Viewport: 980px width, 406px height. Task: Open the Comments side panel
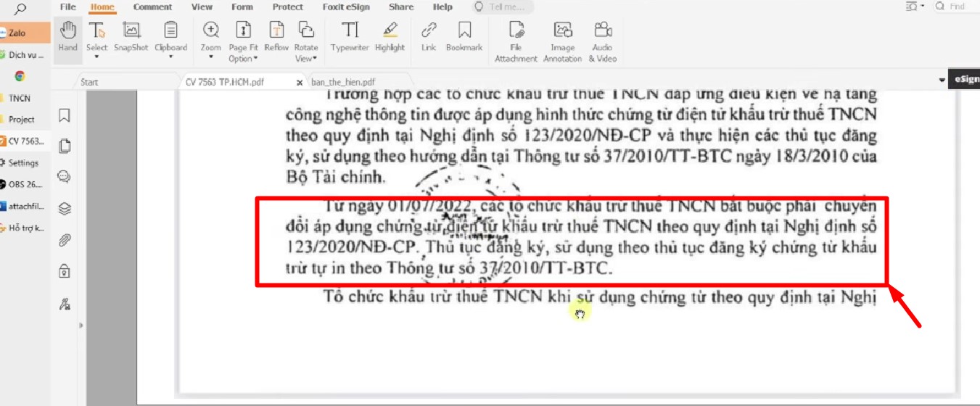(x=65, y=176)
